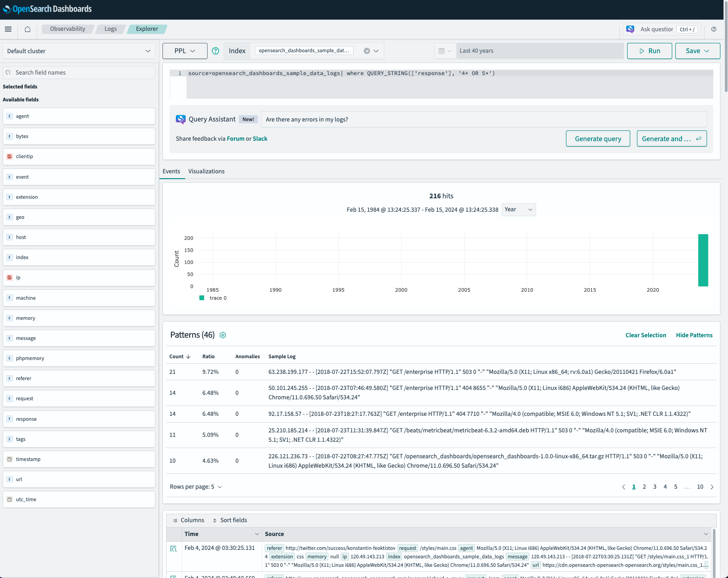728x578 pixels.
Task: Open the Forum feedback link
Action: point(236,138)
